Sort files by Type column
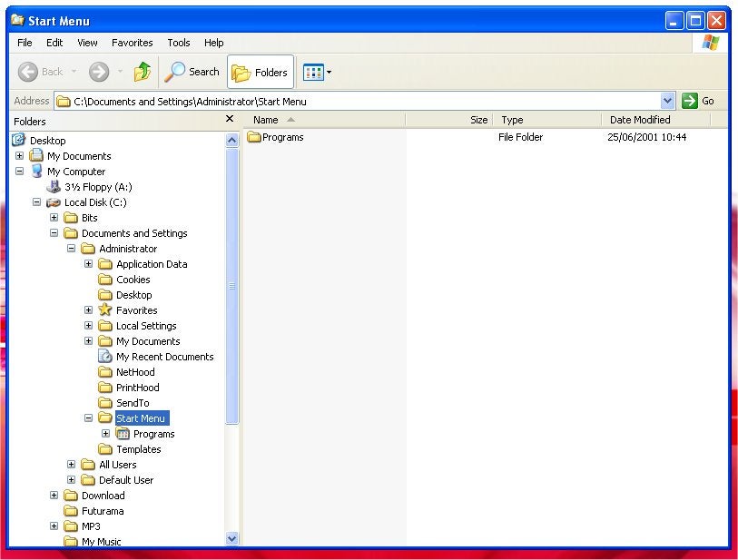738x560 pixels. pyautogui.click(x=546, y=120)
